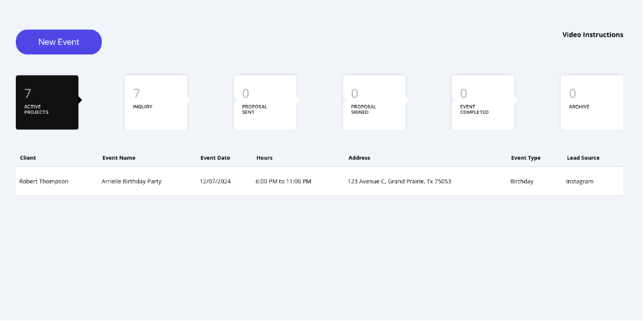Screen dimensions: 644x321
Task: Show the Event Completed stage card
Action: [x=482, y=102]
